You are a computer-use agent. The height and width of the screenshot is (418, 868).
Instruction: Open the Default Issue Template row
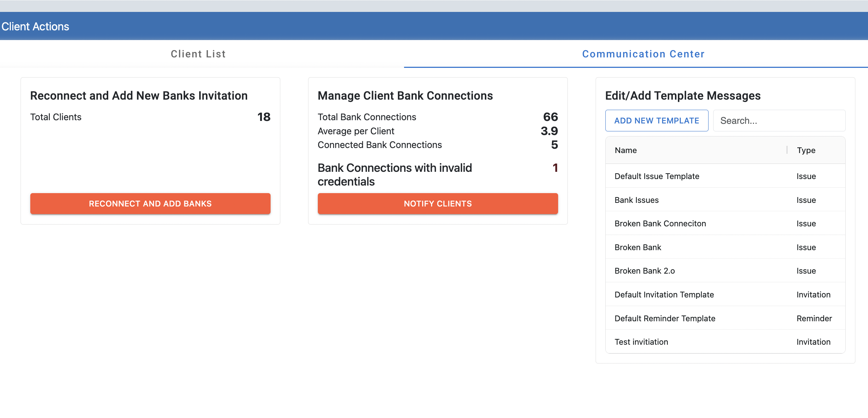[x=657, y=176]
